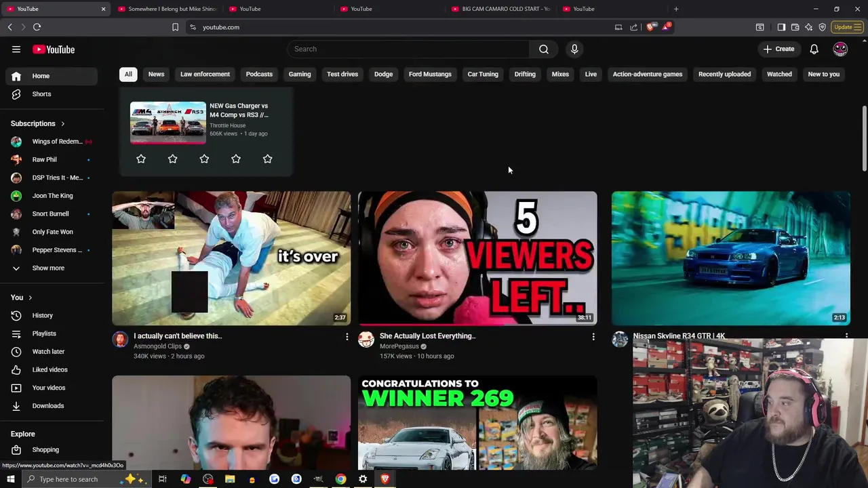The height and width of the screenshot is (488, 868).
Task: Select the 'Recently uploaded' filter chip
Action: [724, 74]
